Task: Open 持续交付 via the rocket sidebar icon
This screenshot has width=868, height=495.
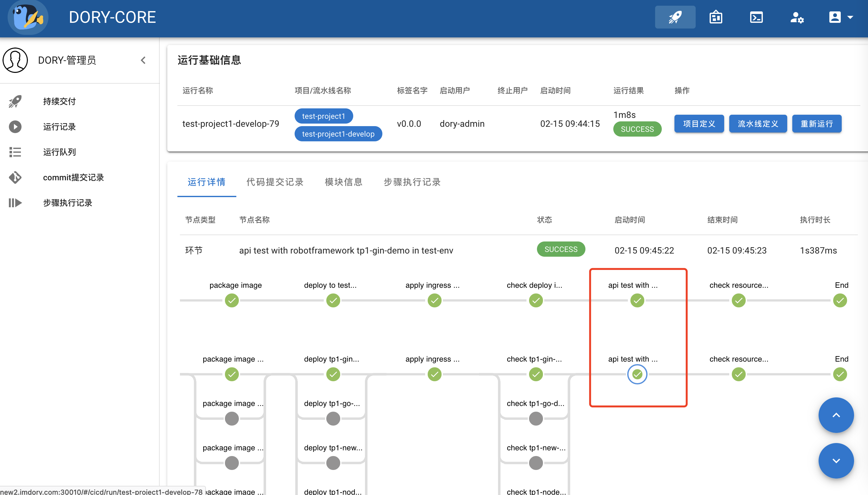Action: (x=15, y=101)
